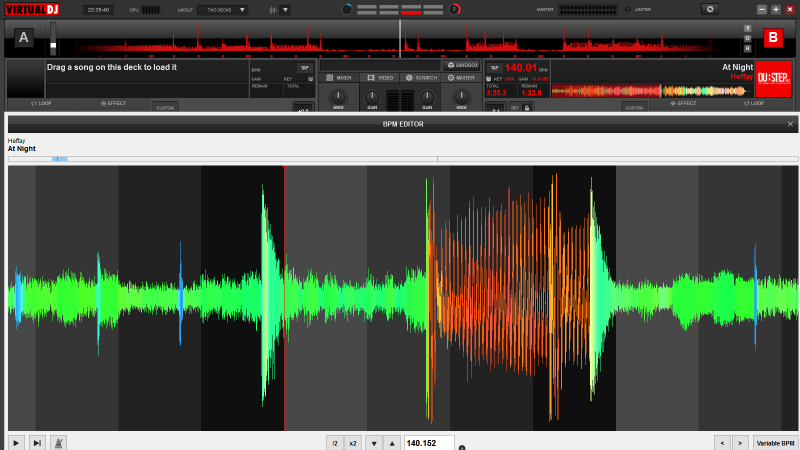Viewport: 800px width, 450px height.
Task: Open Loop panel on deck B
Action: pyautogui.click(x=754, y=103)
